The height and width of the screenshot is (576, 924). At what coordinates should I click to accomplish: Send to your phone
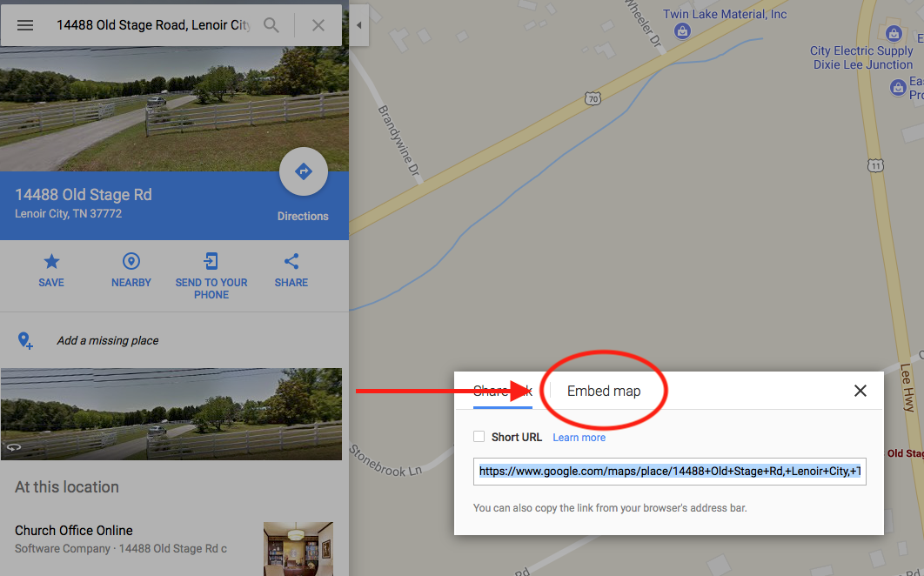click(211, 276)
